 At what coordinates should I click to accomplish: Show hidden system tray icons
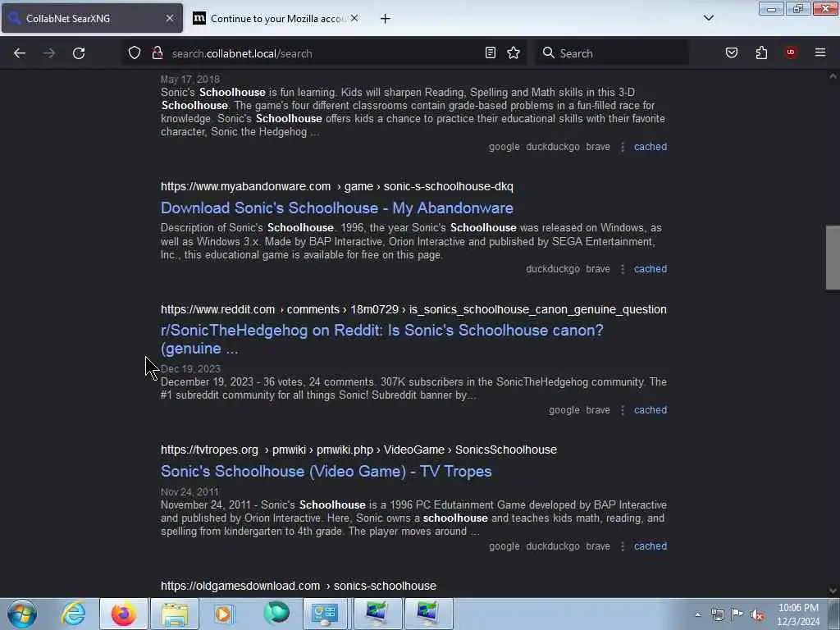(697, 614)
